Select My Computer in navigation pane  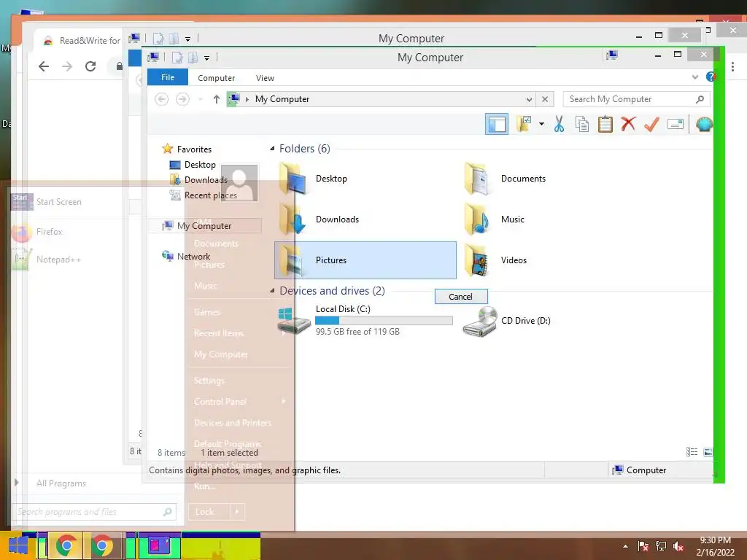click(x=205, y=226)
